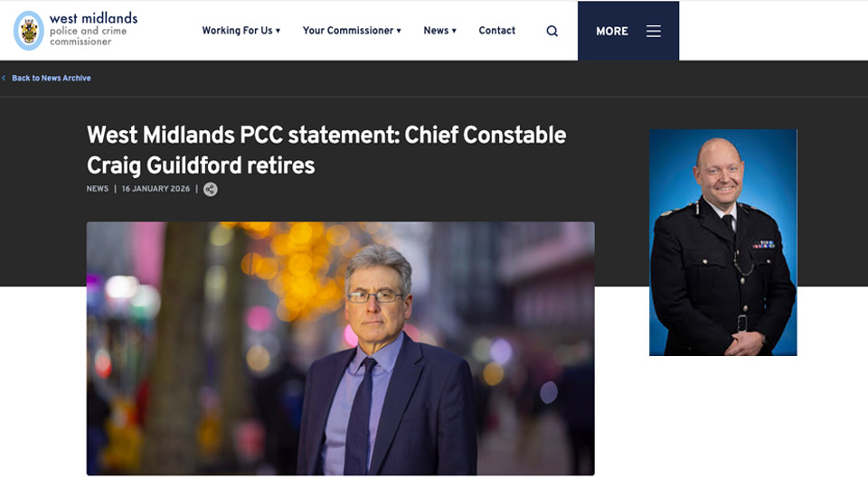Click the 16 January 2026 date
Image resolution: width=868 pixels, height=488 pixels.
pyautogui.click(x=156, y=189)
